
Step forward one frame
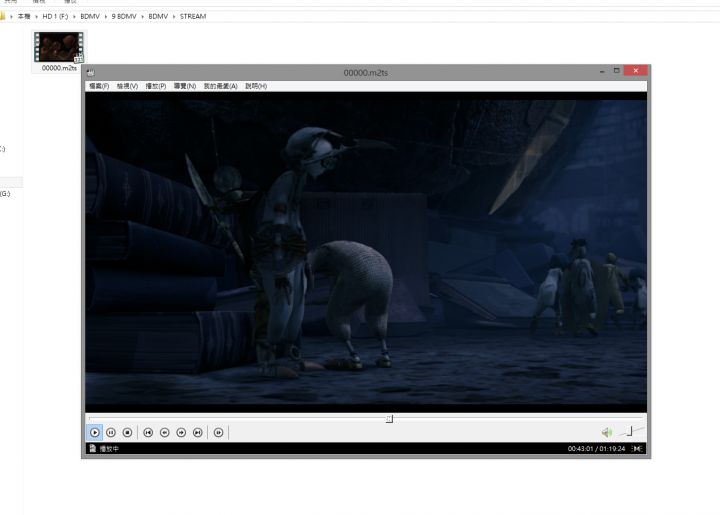click(x=219, y=432)
